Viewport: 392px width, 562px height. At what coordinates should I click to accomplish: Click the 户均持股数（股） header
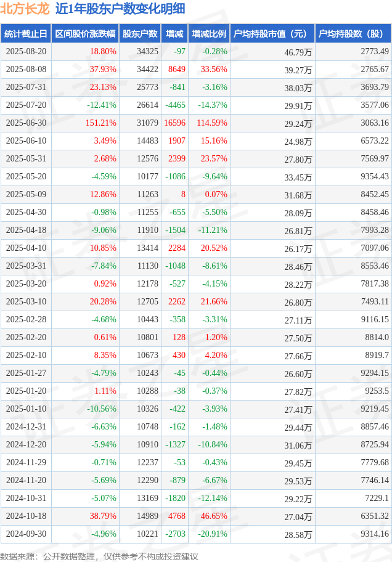coord(353,34)
